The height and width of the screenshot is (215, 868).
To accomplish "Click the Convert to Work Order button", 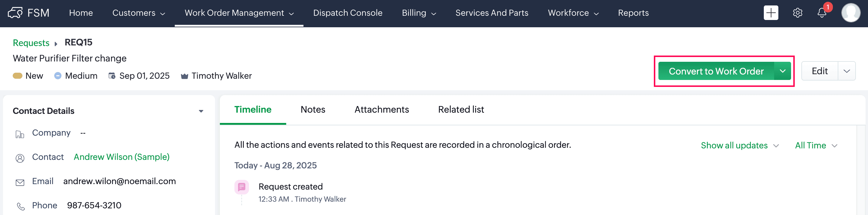I will pyautogui.click(x=716, y=71).
